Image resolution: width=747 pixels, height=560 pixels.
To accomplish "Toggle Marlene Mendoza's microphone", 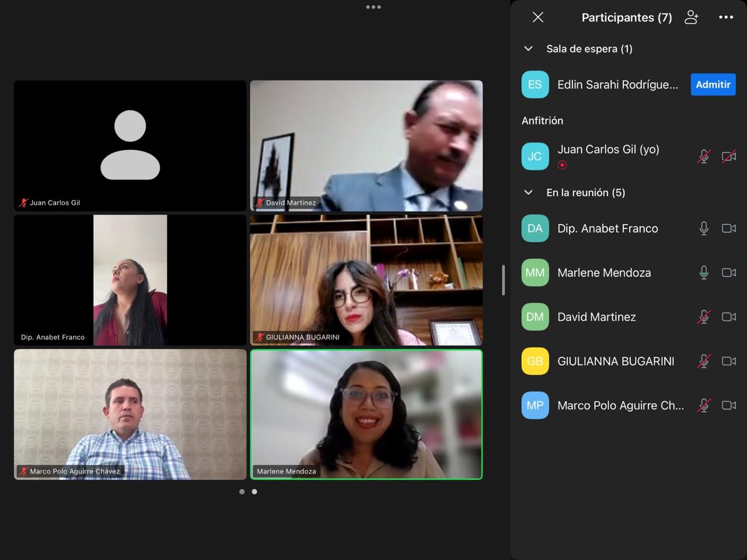I will pos(704,272).
